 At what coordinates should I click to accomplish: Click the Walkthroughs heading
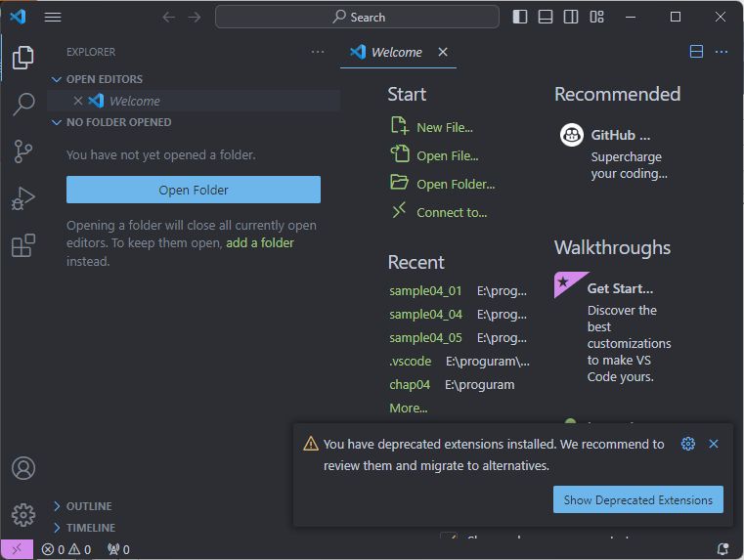coord(613,247)
